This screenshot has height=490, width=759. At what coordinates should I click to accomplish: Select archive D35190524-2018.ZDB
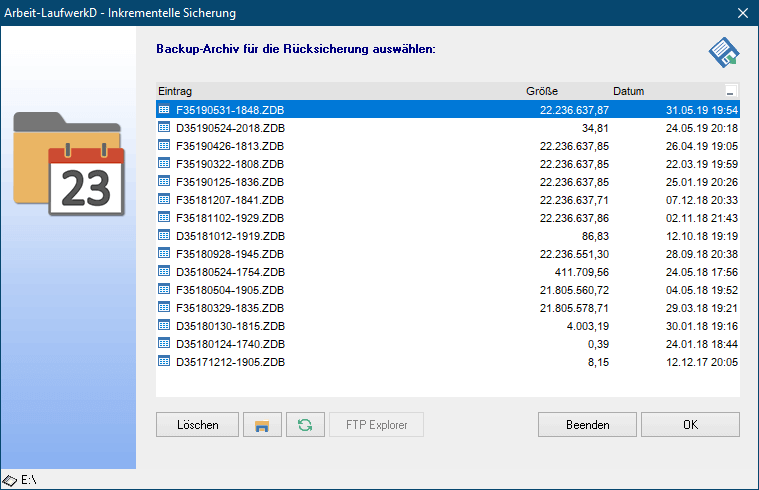(x=448, y=128)
